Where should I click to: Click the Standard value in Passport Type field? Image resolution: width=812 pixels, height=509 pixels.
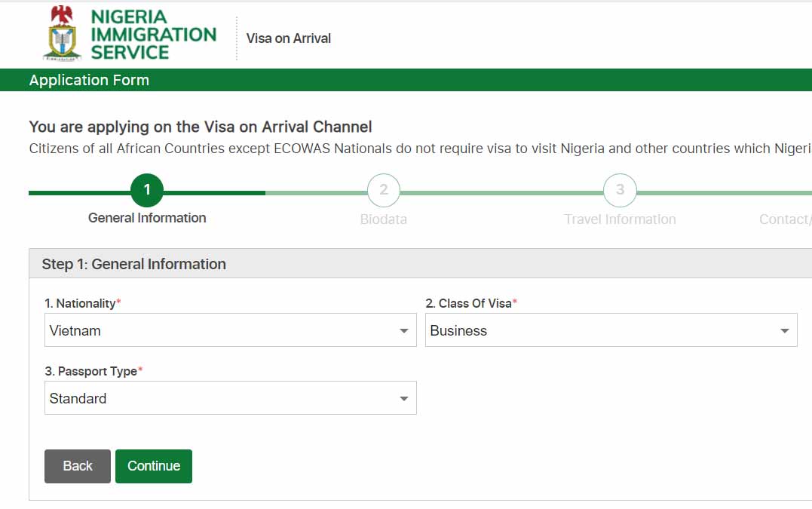(77, 398)
